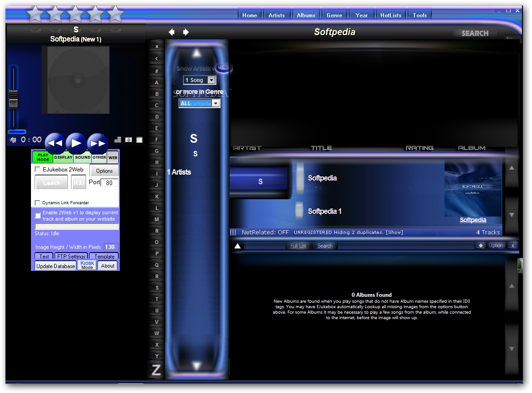Screen dimensions: 532x393
Task: Click the M3U button
Action: pyautogui.click(x=79, y=183)
